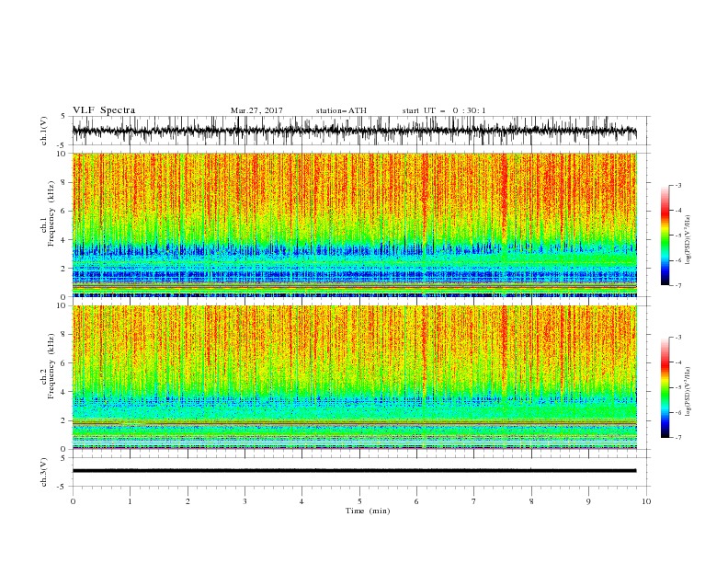Click the "station=ATH" header label
Screen dimensions: 728x563
[341, 110]
